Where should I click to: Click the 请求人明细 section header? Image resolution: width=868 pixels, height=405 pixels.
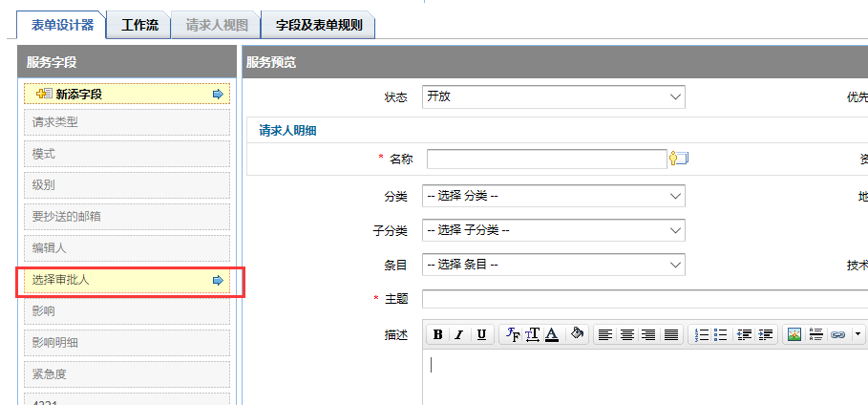[x=287, y=131]
